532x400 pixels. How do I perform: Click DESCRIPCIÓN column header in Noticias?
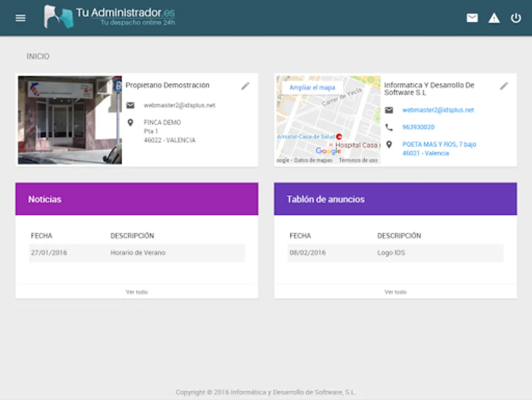132,236
